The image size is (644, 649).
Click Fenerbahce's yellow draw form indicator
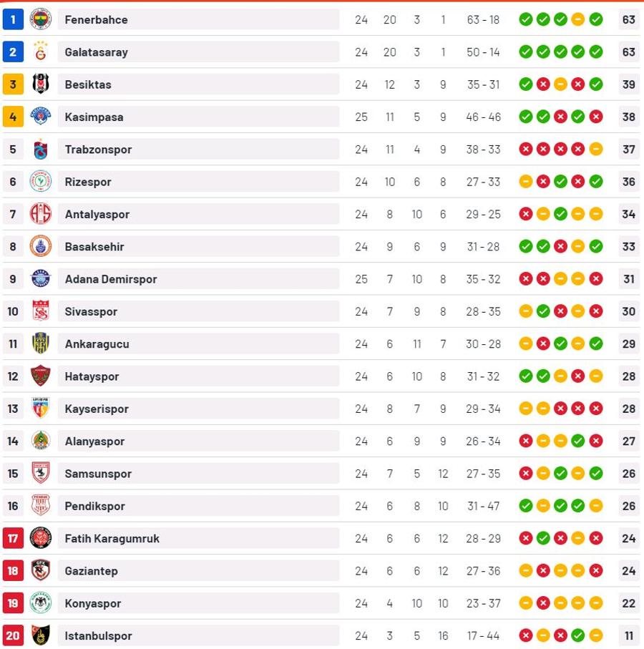click(577, 19)
